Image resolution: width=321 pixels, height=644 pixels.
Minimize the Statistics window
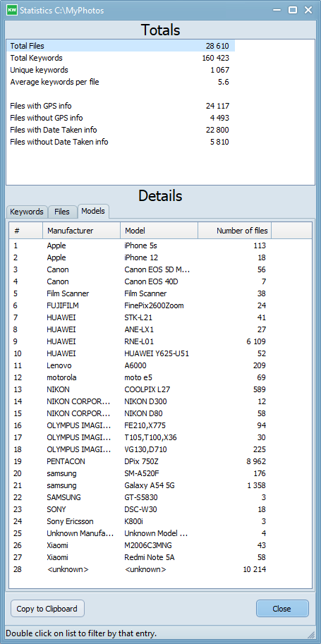click(277, 11)
